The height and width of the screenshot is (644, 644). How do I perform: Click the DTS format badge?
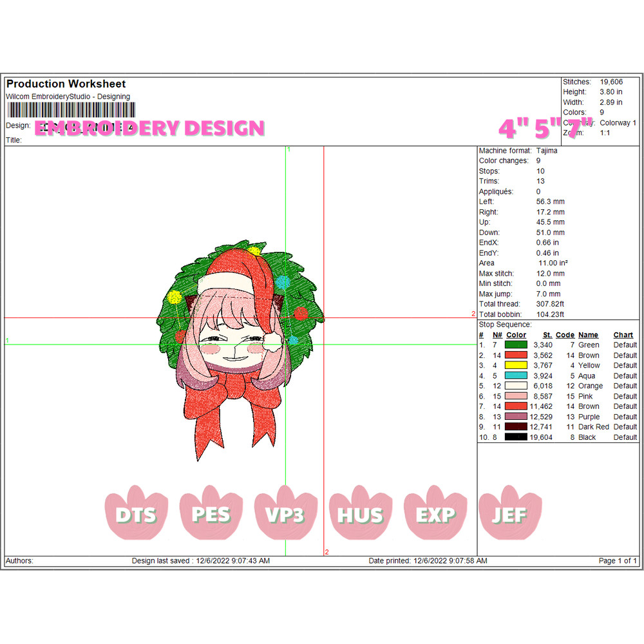click(137, 514)
